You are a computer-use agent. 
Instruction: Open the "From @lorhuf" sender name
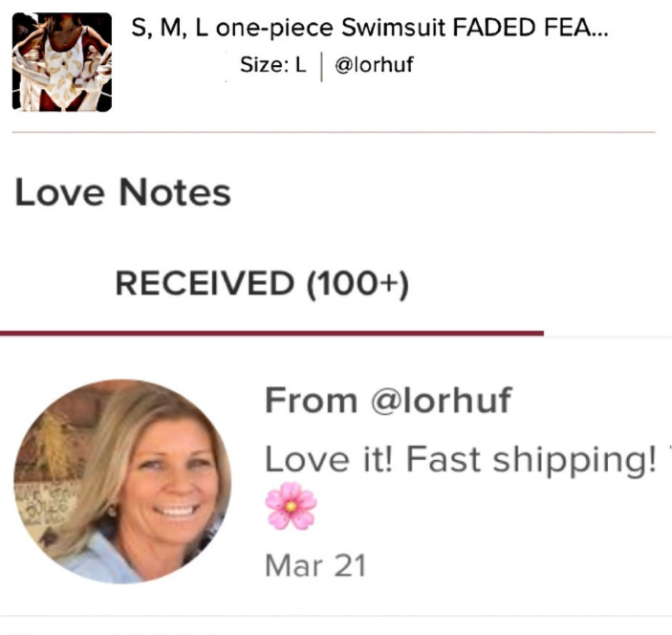(387, 401)
